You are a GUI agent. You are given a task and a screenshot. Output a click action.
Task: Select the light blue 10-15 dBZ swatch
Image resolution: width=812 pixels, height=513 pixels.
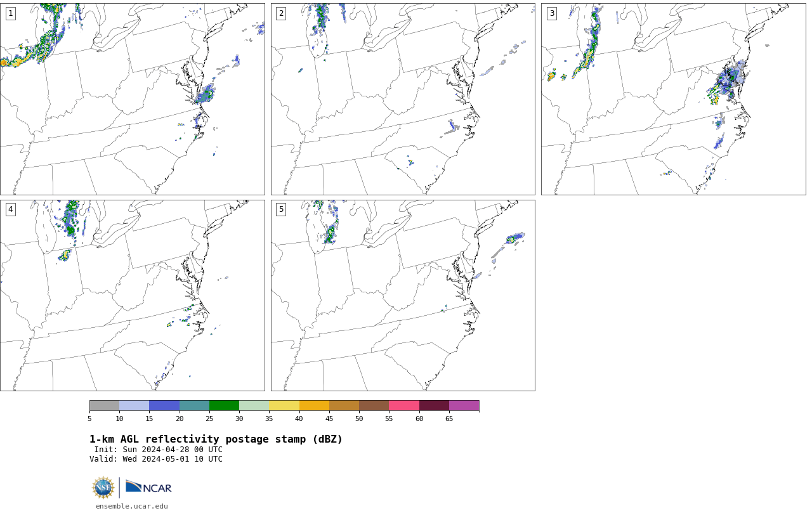pyautogui.click(x=134, y=406)
